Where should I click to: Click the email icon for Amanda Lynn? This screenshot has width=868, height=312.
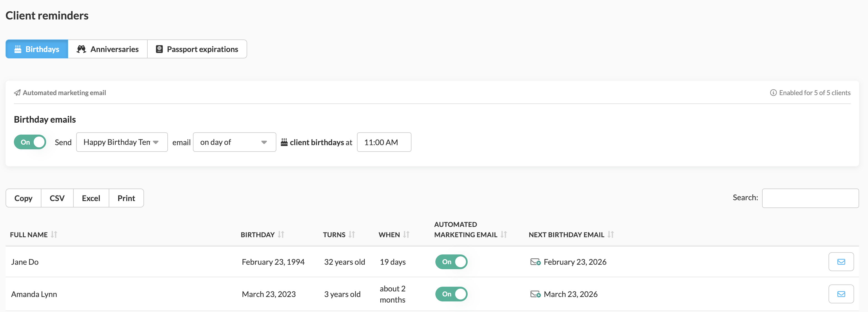(x=841, y=294)
